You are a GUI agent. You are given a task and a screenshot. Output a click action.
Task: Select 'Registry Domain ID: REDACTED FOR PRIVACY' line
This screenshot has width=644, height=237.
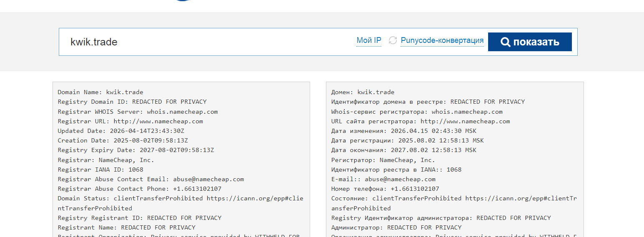132,102
